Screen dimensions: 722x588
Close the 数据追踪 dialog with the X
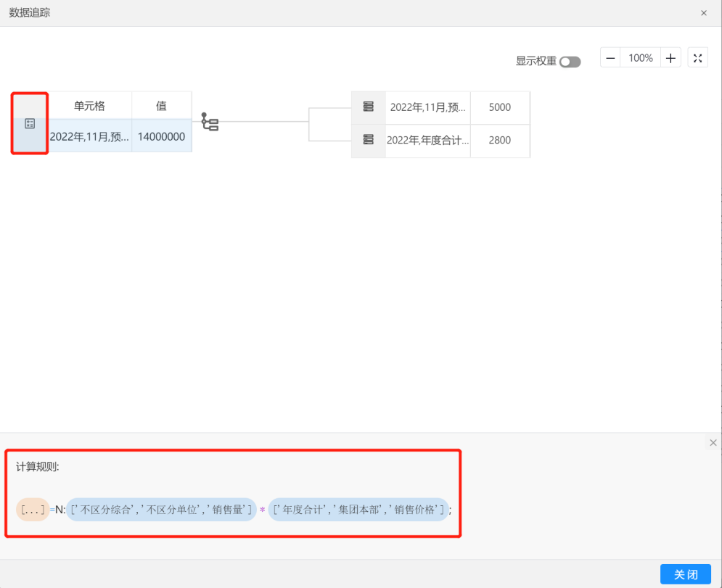[703, 13]
